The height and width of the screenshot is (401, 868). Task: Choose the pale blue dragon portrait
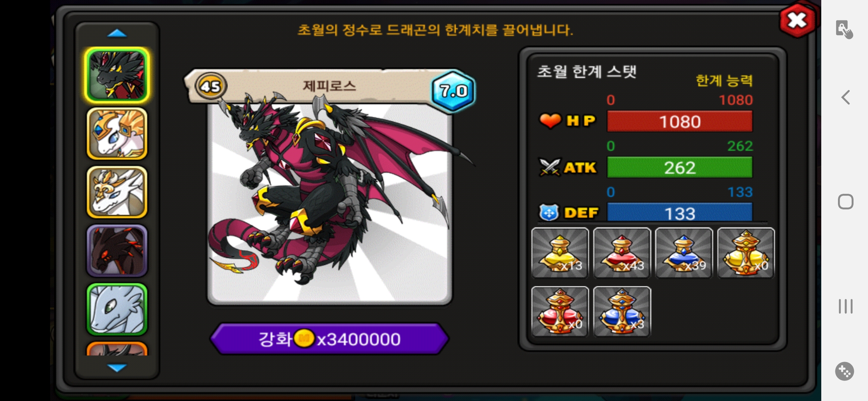tap(117, 309)
